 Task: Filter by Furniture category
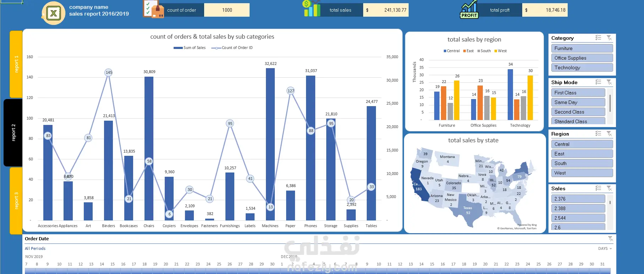tap(582, 48)
